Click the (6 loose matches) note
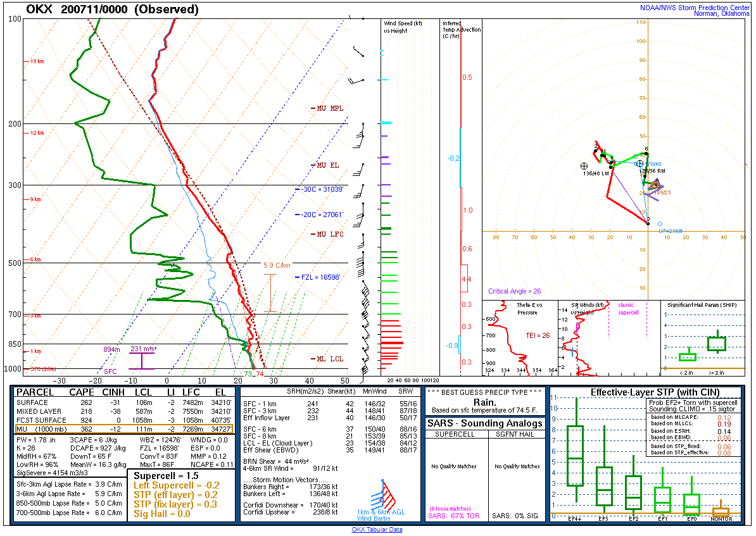 450,509
